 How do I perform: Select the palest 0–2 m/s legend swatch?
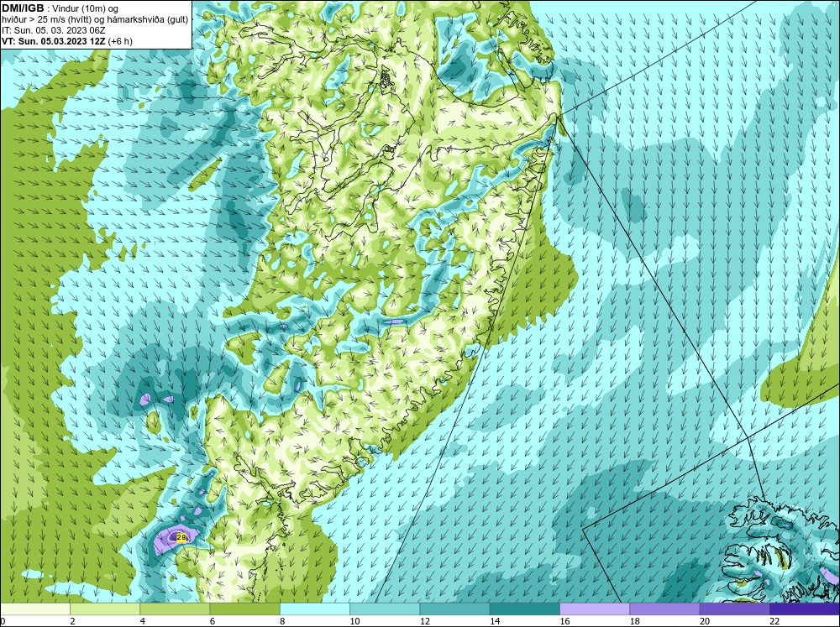[x=34, y=609]
